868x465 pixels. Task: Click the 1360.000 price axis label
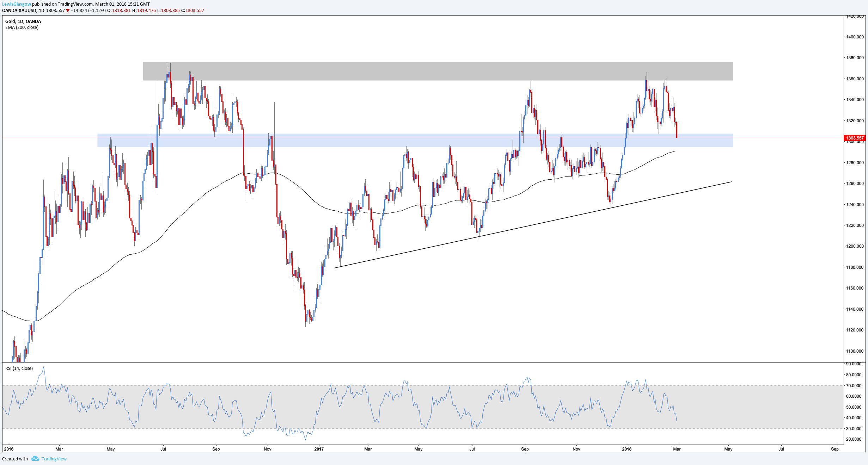tap(855, 79)
